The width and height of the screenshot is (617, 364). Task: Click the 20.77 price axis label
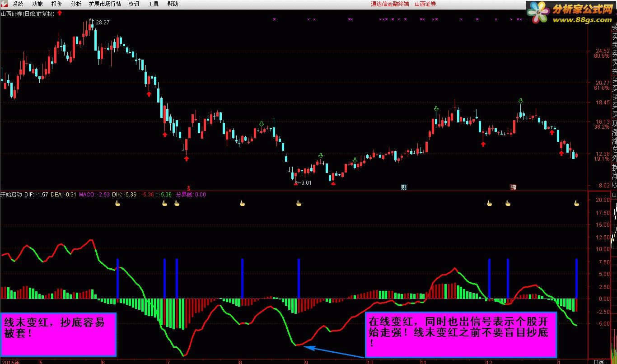(603, 83)
